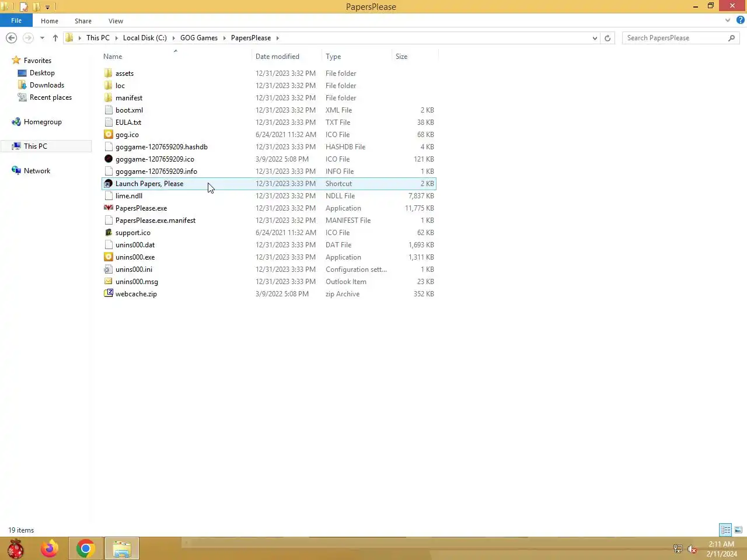Select the unins000.ini settings icon
Screen dimensions: 747x560
[x=108, y=269]
